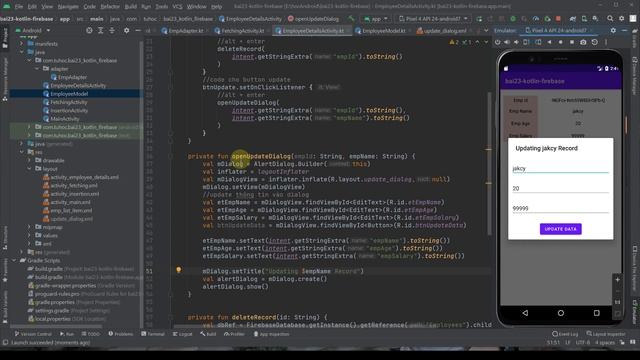640x360 pixels.
Task: Click Collapse All in project panel
Action: click(112, 31)
